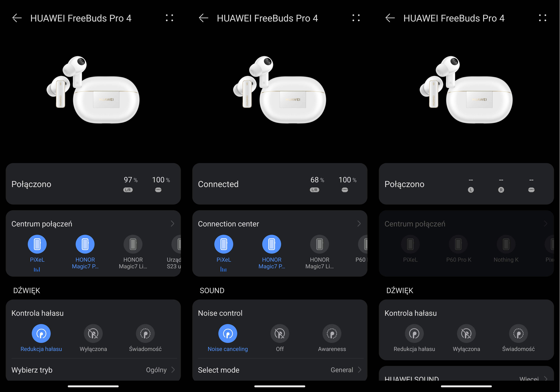Select PiXeL device under Connection center
This screenshot has width=560, height=392.
224,244
